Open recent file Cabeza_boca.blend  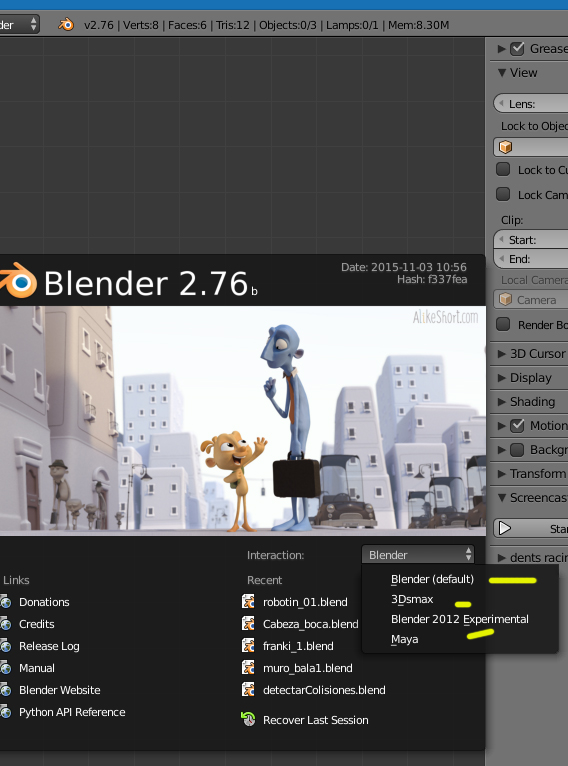pos(311,624)
